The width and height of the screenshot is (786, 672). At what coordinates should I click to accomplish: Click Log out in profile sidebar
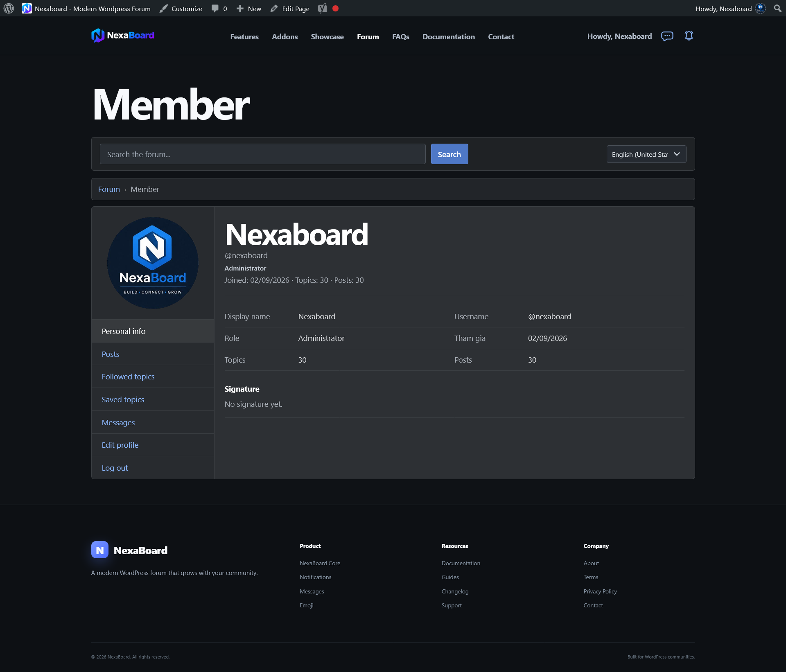[153, 468]
